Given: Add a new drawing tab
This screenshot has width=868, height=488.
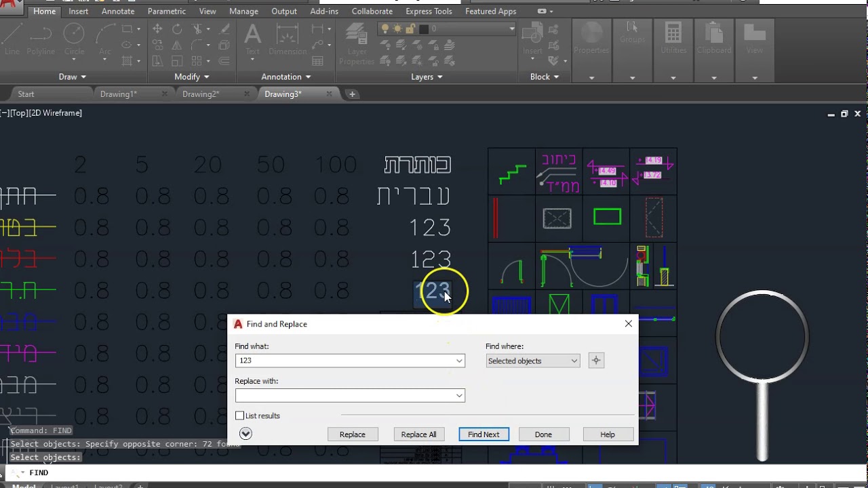Looking at the screenshot, I should [x=352, y=94].
